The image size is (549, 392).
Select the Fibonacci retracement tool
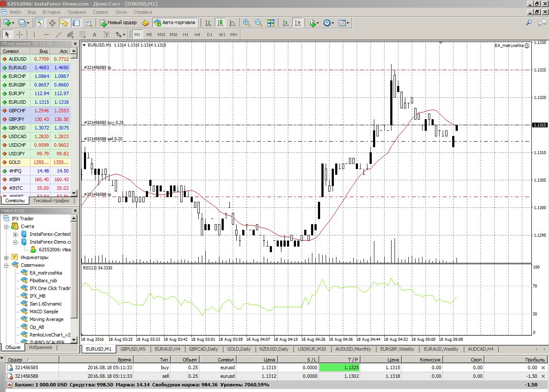click(83, 34)
